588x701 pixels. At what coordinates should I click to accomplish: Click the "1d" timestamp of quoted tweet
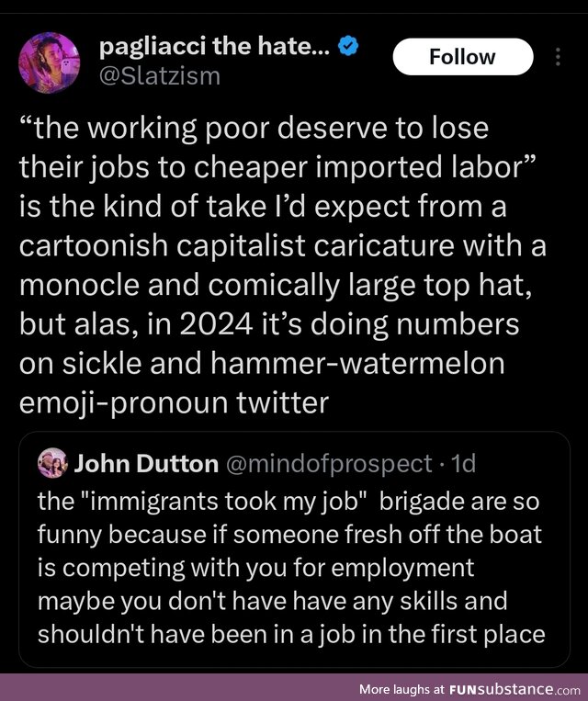pos(463,464)
